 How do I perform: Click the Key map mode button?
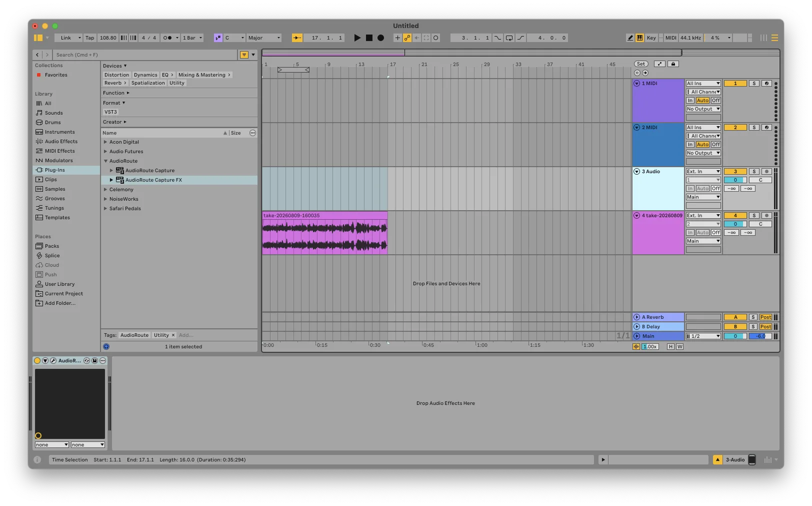(x=651, y=38)
